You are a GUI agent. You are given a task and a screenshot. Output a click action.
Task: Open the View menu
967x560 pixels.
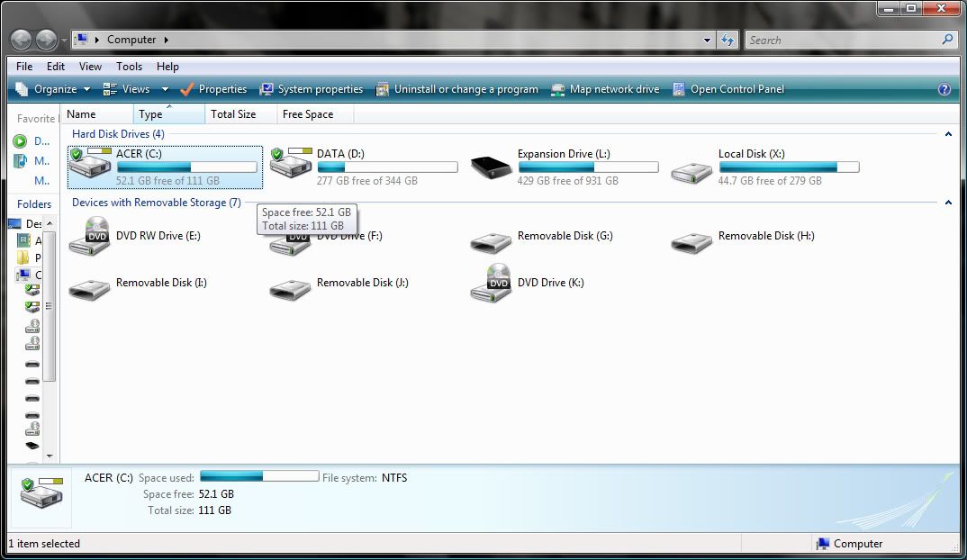coord(90,67)
